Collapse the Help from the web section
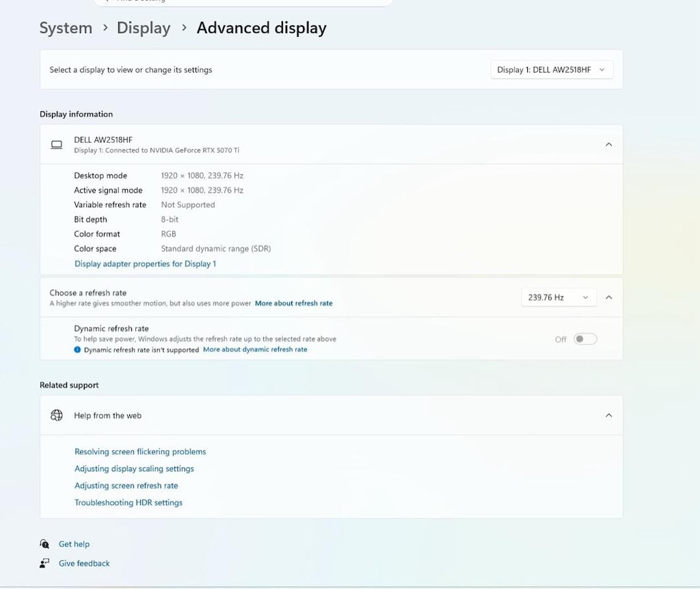The height and width of the screenshot is (589, 700). 608,415
